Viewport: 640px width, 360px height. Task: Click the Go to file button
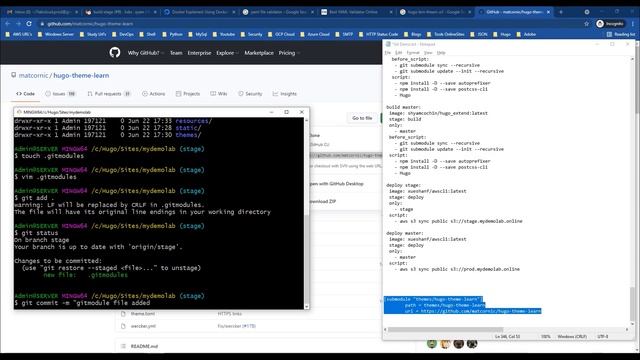tap(362, 118)
